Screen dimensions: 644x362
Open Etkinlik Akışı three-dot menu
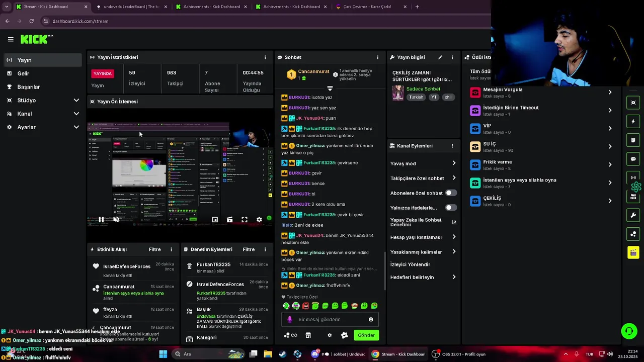171,249
